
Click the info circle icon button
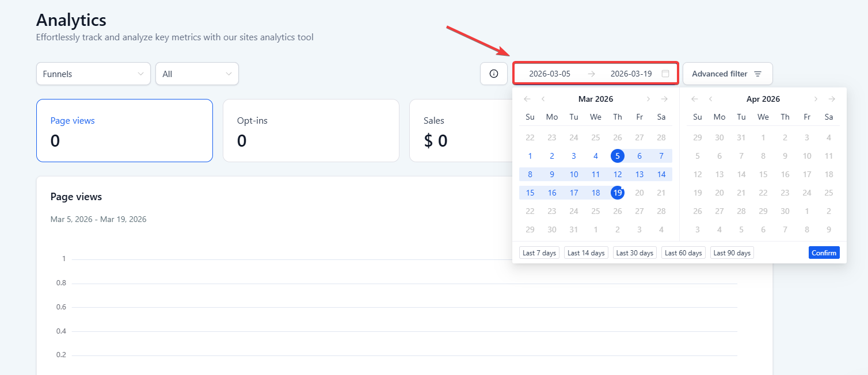coord(493,74)
